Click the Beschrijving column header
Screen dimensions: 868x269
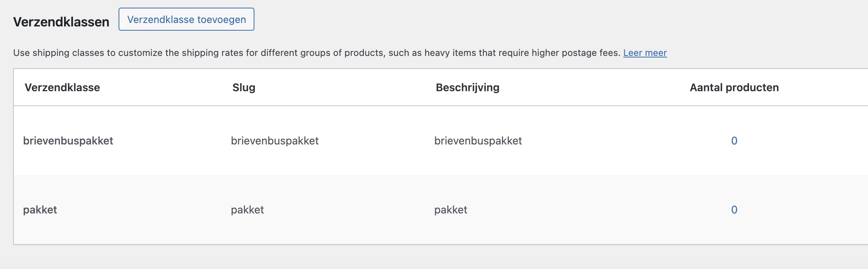(x=467, y=88)
